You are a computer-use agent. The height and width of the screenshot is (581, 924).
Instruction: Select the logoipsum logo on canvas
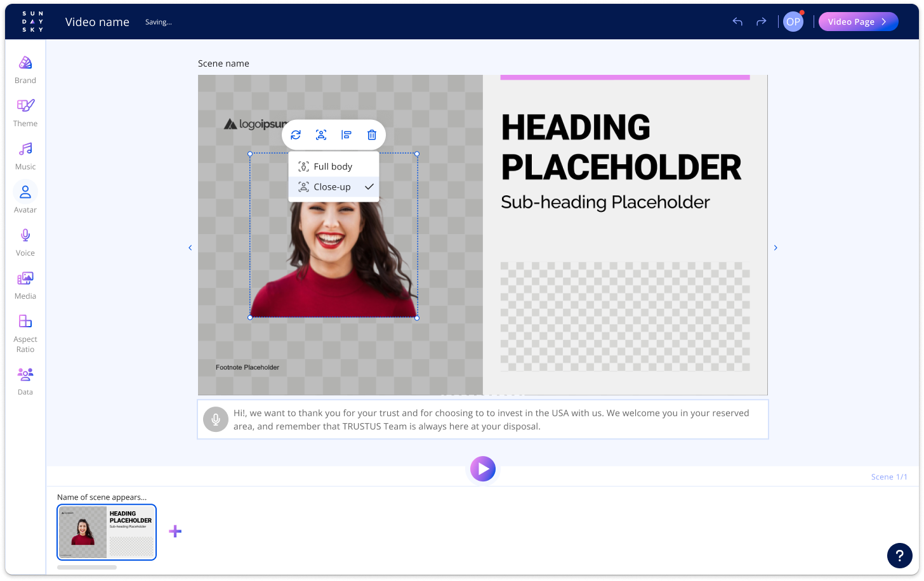[x=256, y=124]
